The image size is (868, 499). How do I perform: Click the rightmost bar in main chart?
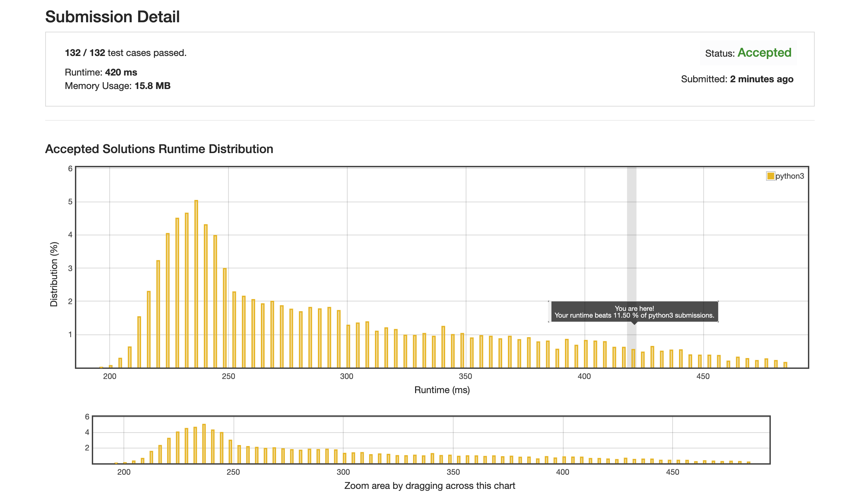click(x=785, y=365)
